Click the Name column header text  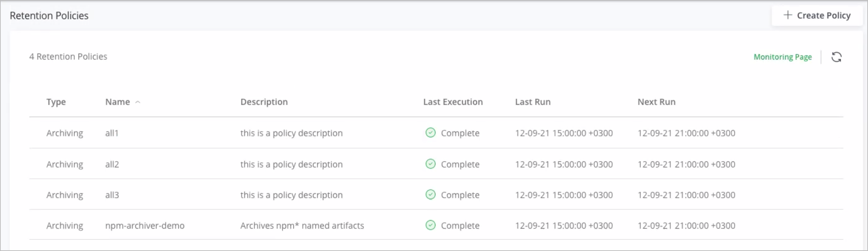117,102
